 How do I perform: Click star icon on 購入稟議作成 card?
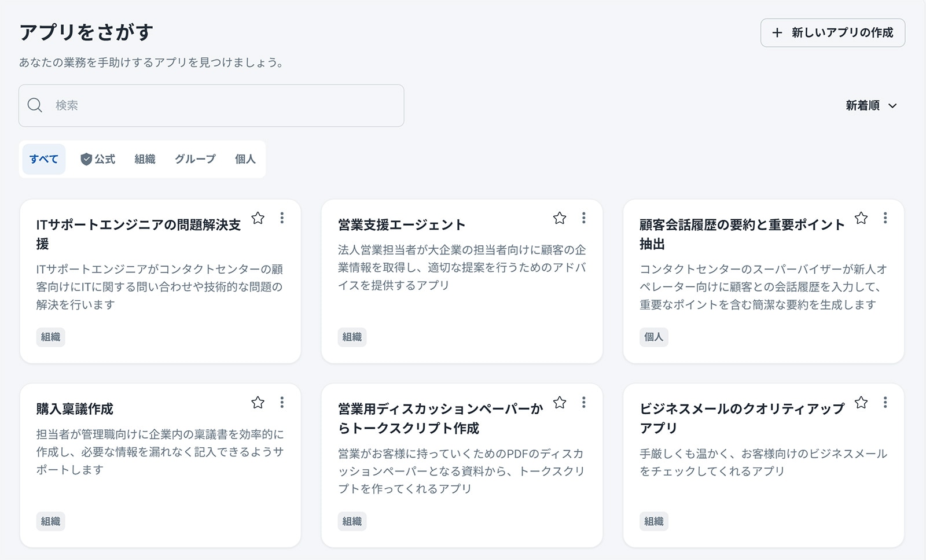pos(258,403)
